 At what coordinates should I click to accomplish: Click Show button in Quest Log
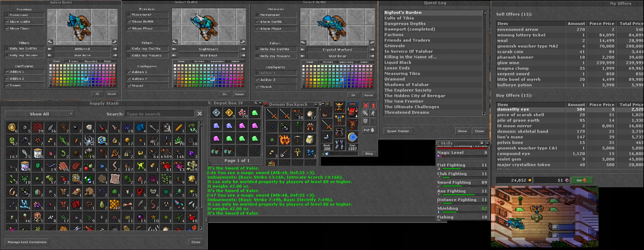[462, 131]
